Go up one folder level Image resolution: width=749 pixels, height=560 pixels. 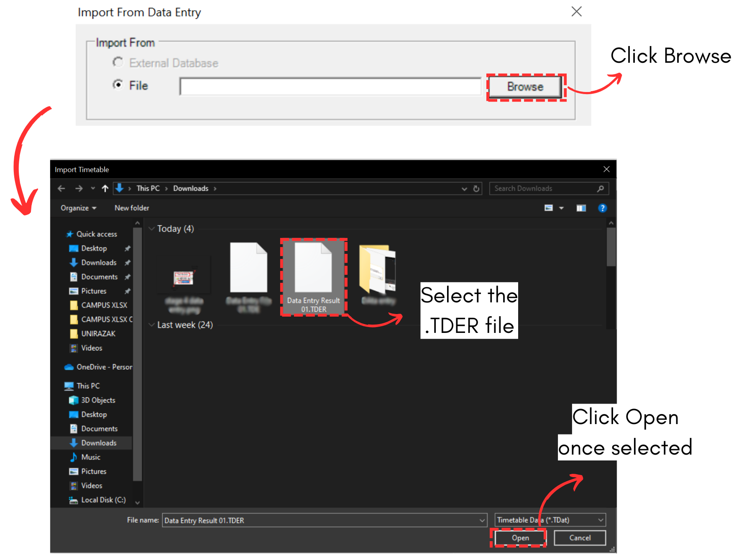105,189
